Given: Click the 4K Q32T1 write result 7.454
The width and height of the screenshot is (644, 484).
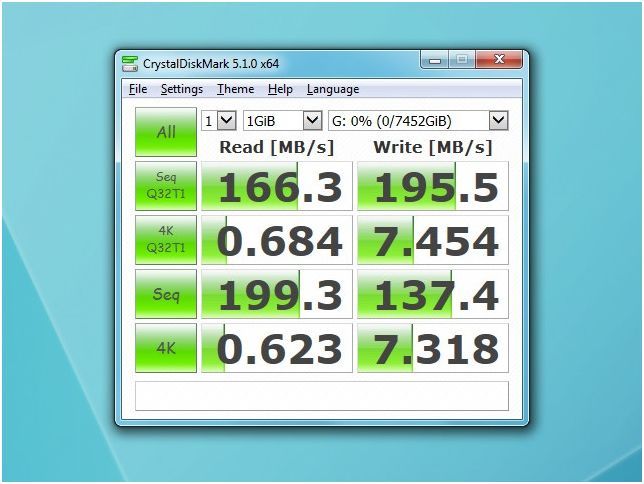Looking at the screenshot, I should pos(433,240).
